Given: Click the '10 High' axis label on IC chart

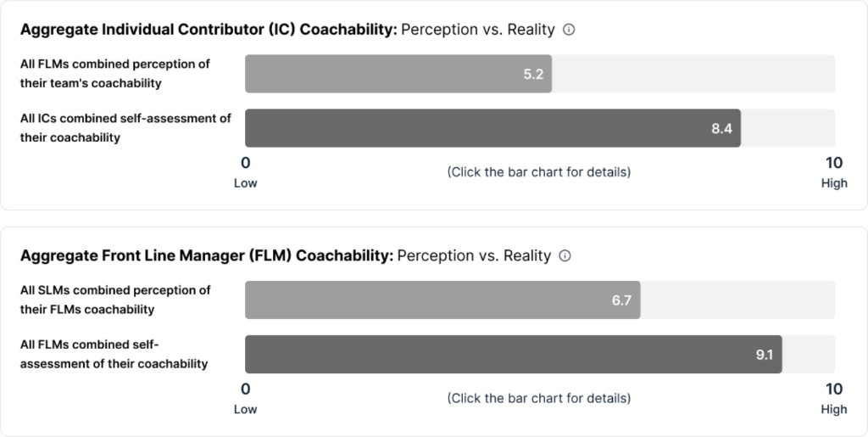Looking at the screenshot, I should coord(834,172).
